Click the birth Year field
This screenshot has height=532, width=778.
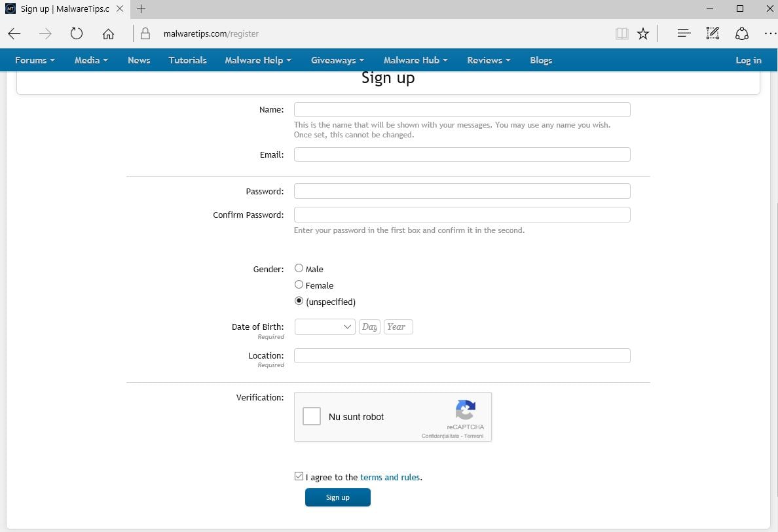tap(398, 327)
